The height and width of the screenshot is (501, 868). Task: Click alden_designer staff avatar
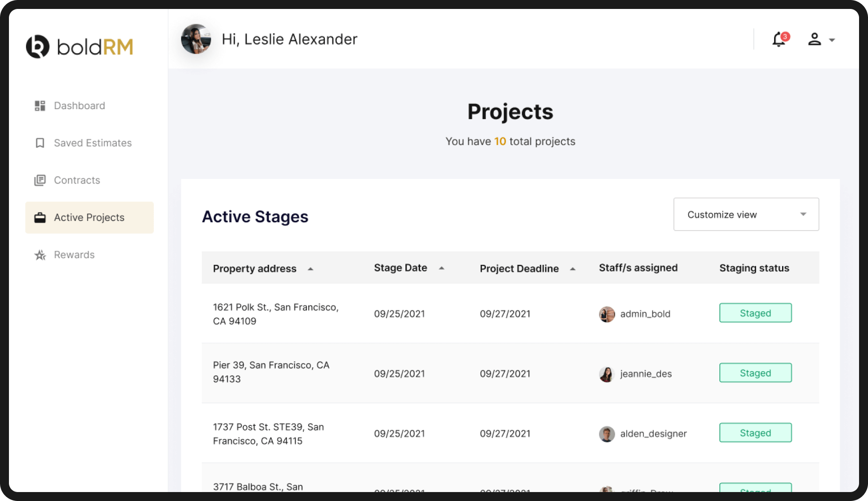[x=607, y=434]
